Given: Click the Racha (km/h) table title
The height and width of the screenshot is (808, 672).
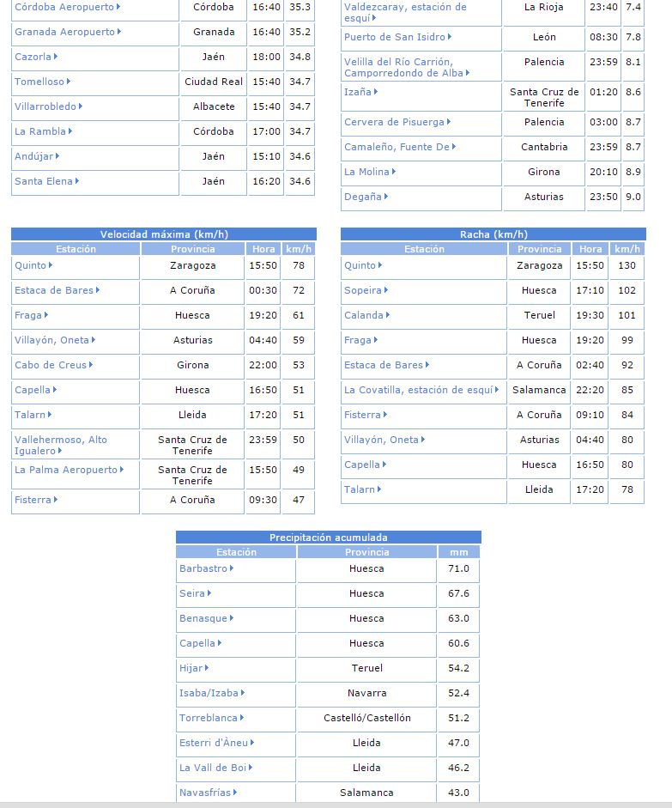Looking at the screenshot, I should [493, 234].
